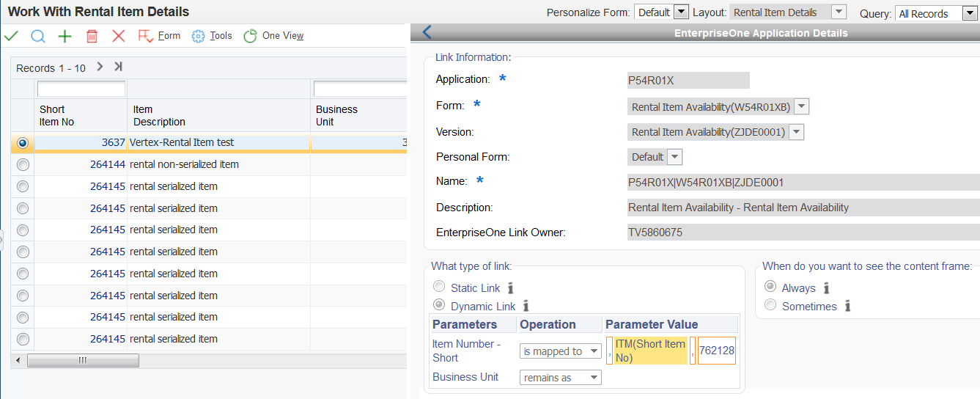Screen dimensions: 980x399
Task: Click the red X Close icon
Action: (119, 36)
